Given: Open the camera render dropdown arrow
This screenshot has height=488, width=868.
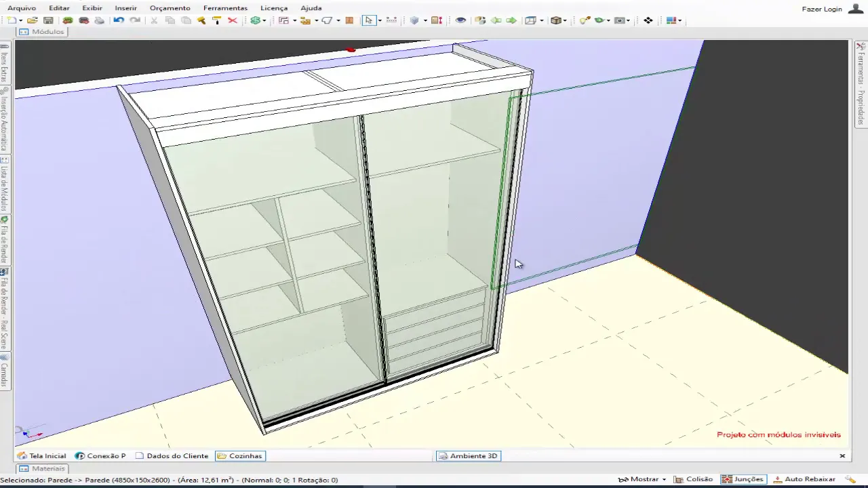Looking at the screenshot, I should click(x=628, y=20).
